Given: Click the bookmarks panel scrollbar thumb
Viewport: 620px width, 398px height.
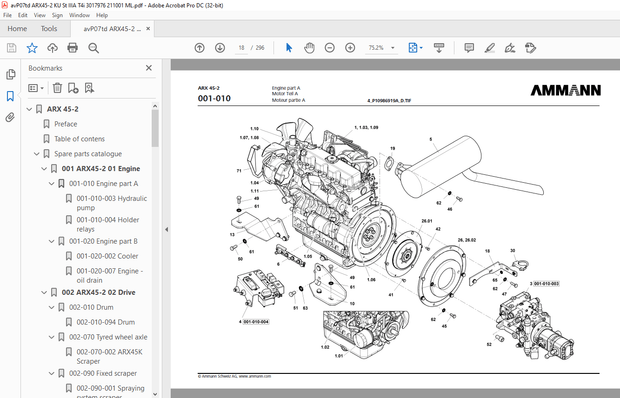Looking at the screenshot, I should 155,128.
